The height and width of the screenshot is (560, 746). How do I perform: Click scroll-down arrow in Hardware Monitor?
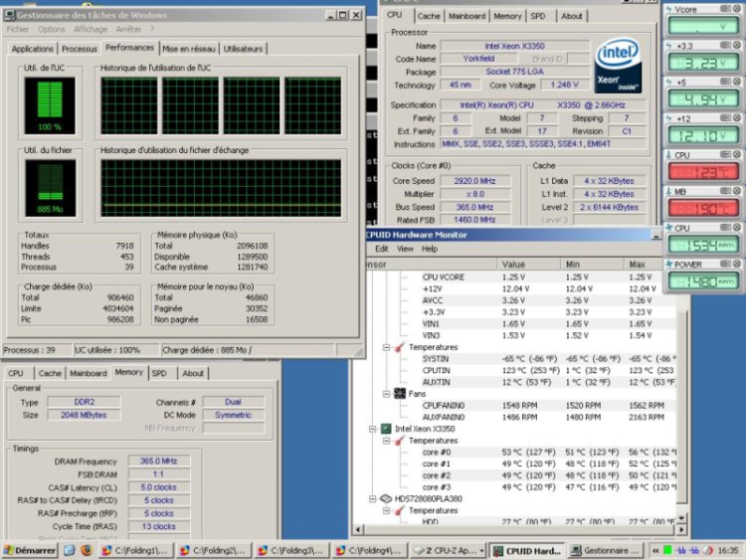click(x=681, y=518)
